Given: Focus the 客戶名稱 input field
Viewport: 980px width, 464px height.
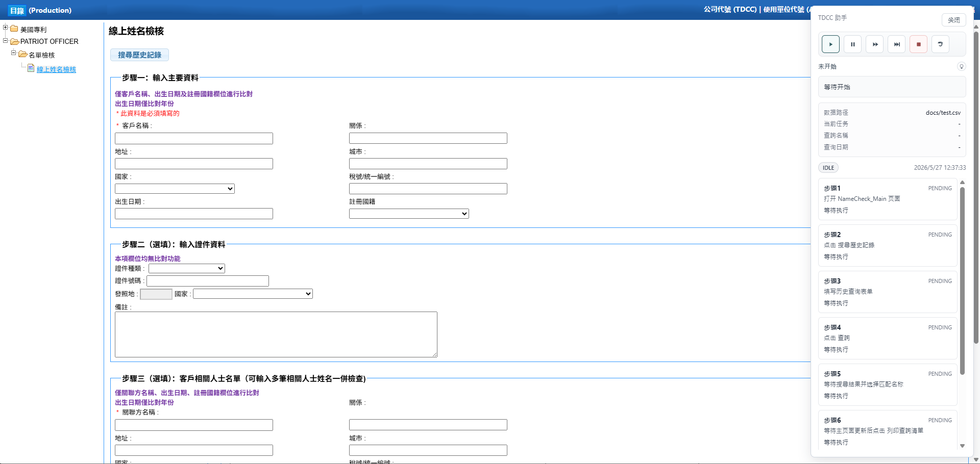Looking at the screenshot, I should 194,138.
